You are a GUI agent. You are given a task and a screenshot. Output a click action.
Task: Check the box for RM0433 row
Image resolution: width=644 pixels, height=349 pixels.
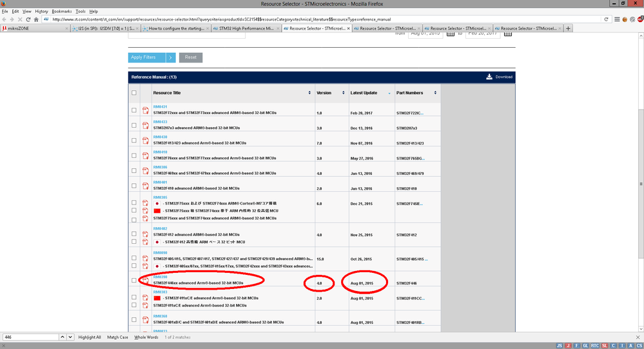pos(134,125)
